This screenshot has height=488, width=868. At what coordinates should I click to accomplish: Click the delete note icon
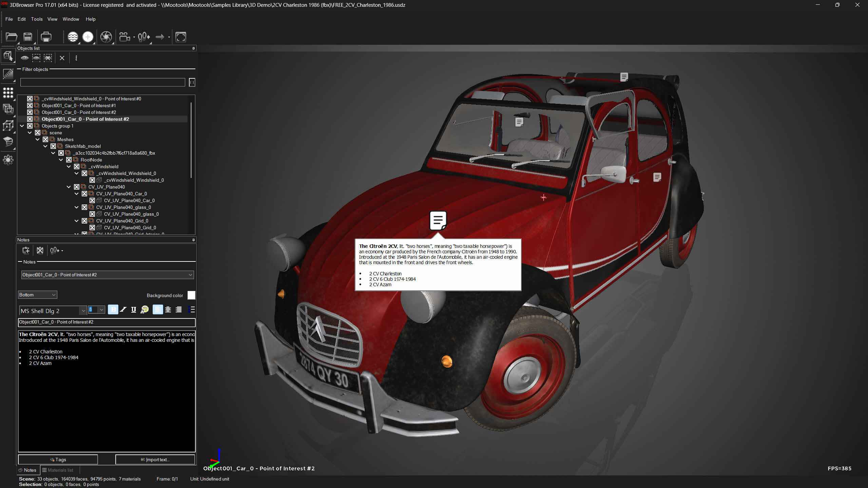[40, 251]
